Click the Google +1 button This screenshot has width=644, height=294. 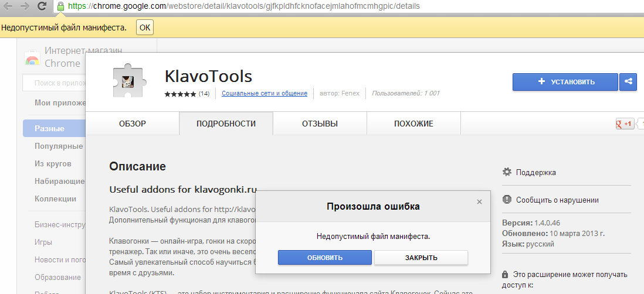pos(624,124)
